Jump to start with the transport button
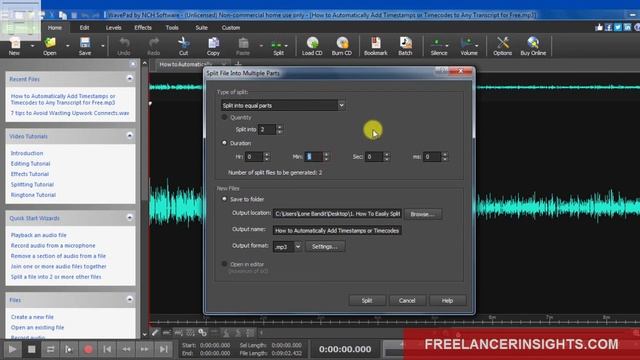The width and height of the screenshot is (640, 360). pyautogui.click(x=107, y=349)
